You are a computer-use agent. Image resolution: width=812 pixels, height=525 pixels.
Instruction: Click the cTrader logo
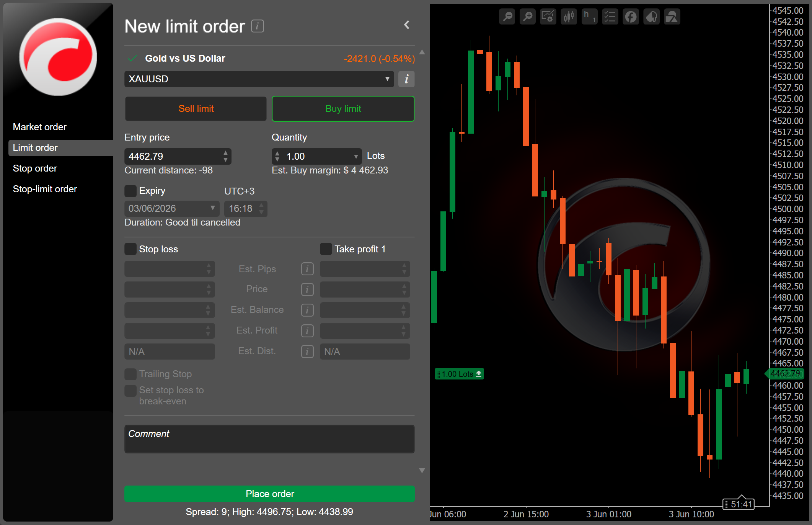pyautogui.click(x=58, y=57)
